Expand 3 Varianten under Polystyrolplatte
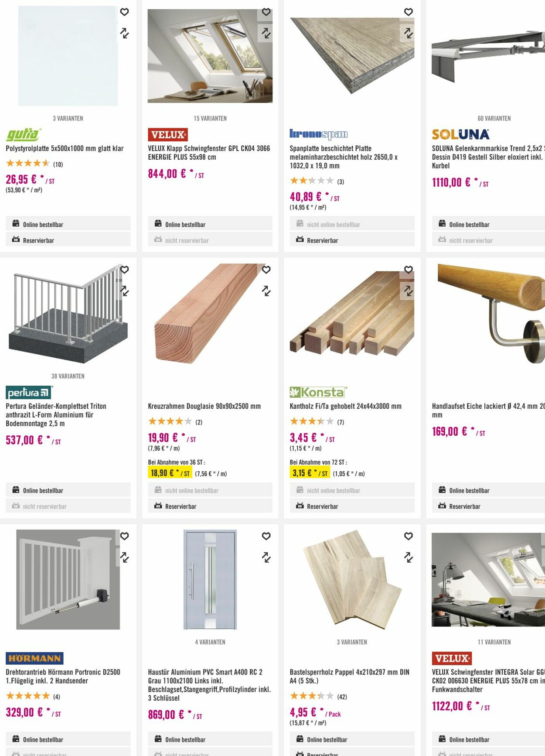This screenshot has width=545, height=756. [x=68, y=118]
